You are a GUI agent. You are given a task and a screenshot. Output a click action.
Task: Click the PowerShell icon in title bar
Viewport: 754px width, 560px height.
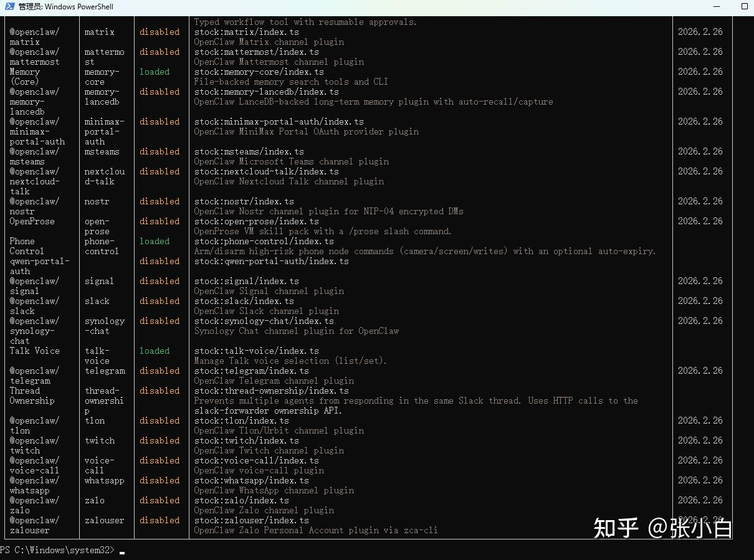coord(9,7)
